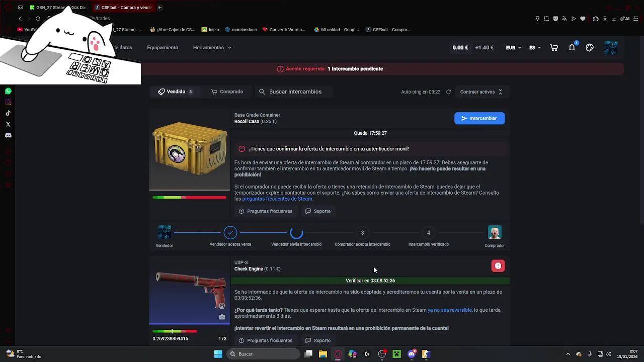Click the Recoil Case float bar
This screenshot has width=644, height=362.
pos(190,198)
